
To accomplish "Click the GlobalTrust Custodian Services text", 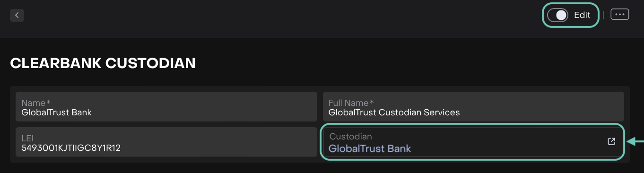I will (x=394, y=112).
